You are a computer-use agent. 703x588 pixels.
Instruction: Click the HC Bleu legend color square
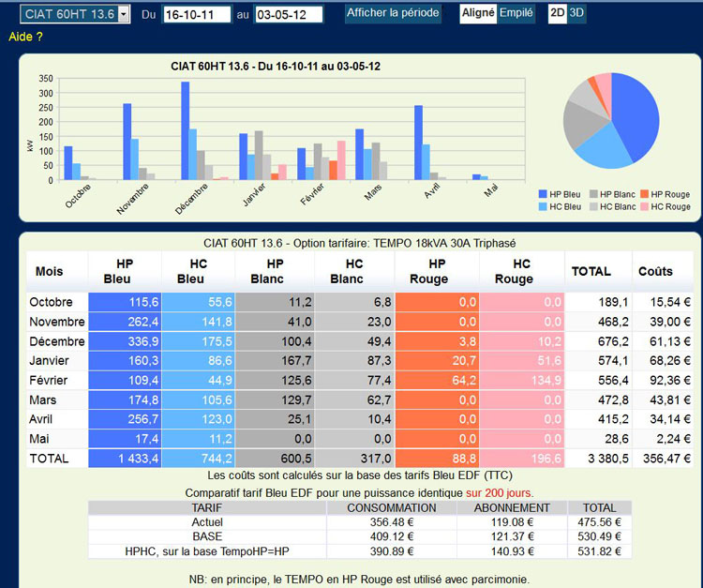(x=542, y=206)
